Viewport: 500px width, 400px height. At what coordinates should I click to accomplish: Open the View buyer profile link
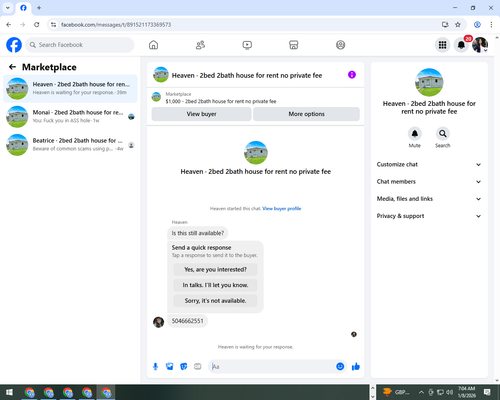282,208
